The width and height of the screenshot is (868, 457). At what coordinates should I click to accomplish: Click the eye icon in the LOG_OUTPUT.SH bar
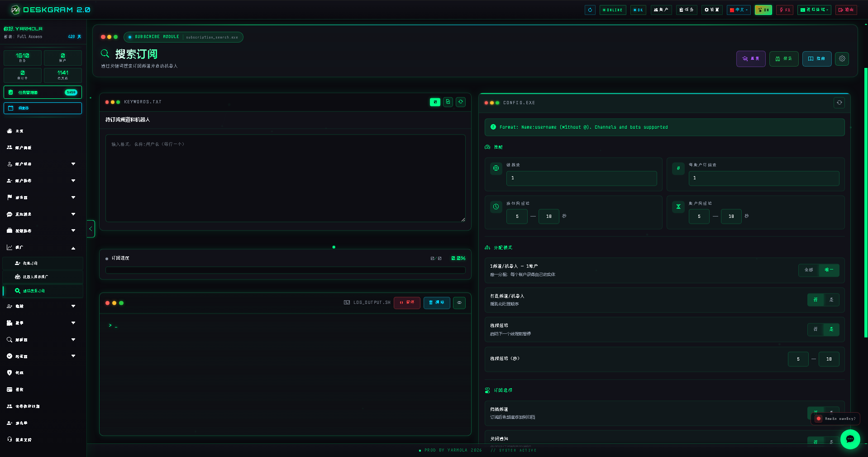pos(459,303)
